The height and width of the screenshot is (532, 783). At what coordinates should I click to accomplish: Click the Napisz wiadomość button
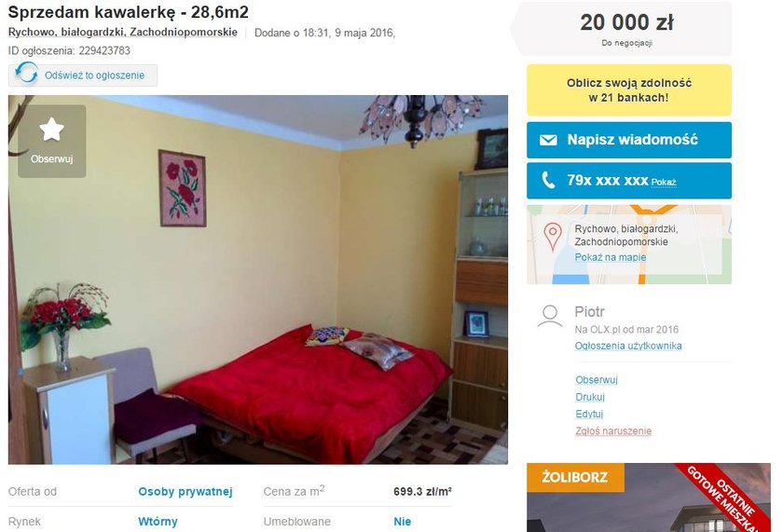628,141
